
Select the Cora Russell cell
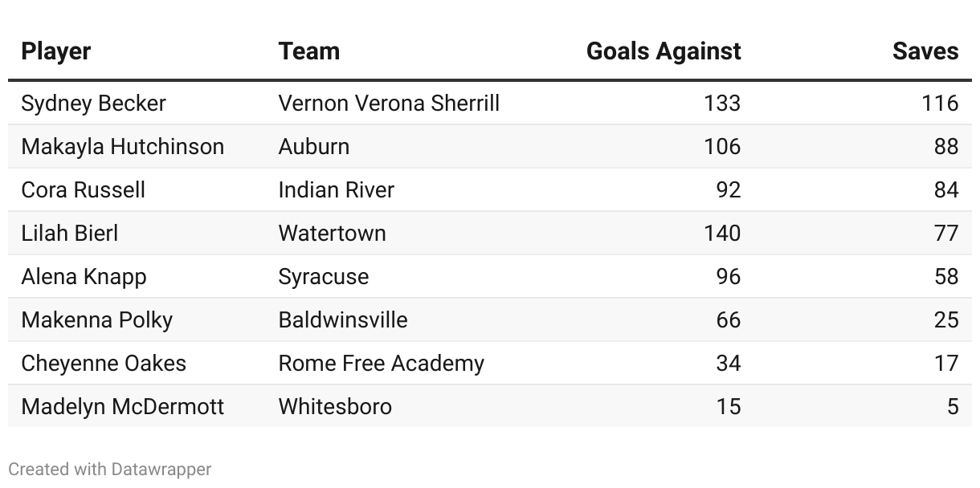tap(84, 190)
